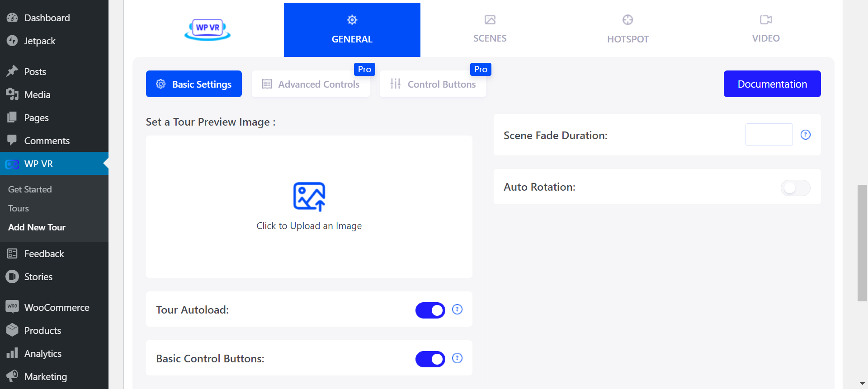Select the Advanced Controls Pro button
The image size is (868, 389).
(x=311, y=84)
